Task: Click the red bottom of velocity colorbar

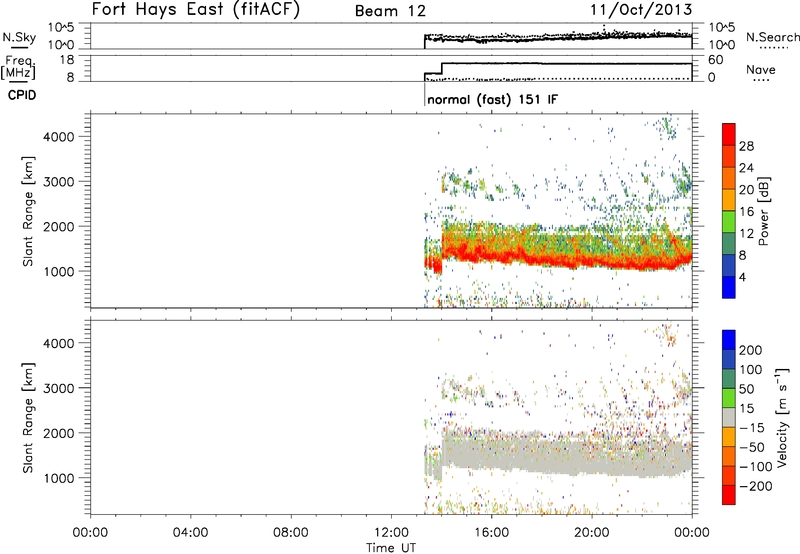Action: click(x=729, y=495)
